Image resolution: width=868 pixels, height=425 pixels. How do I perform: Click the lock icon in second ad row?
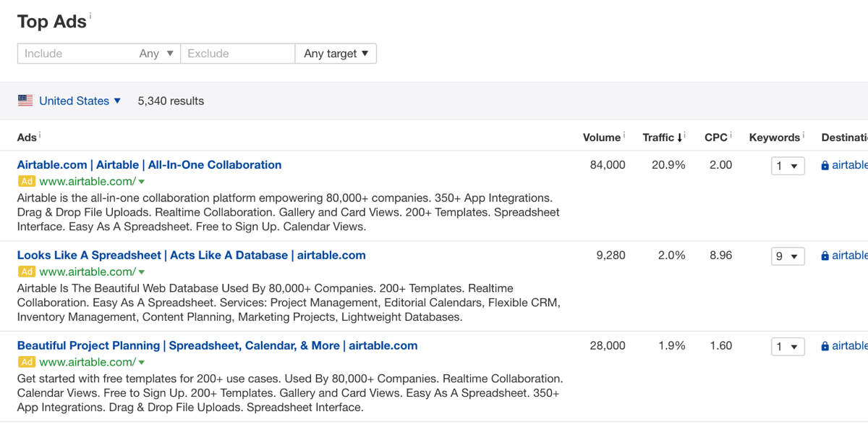(x=825, y=256)
